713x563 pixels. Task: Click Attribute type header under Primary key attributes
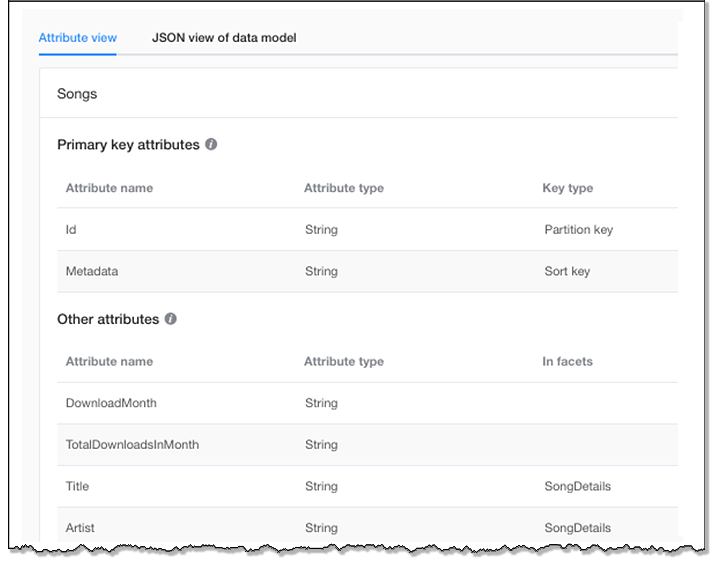coord(343,188)
